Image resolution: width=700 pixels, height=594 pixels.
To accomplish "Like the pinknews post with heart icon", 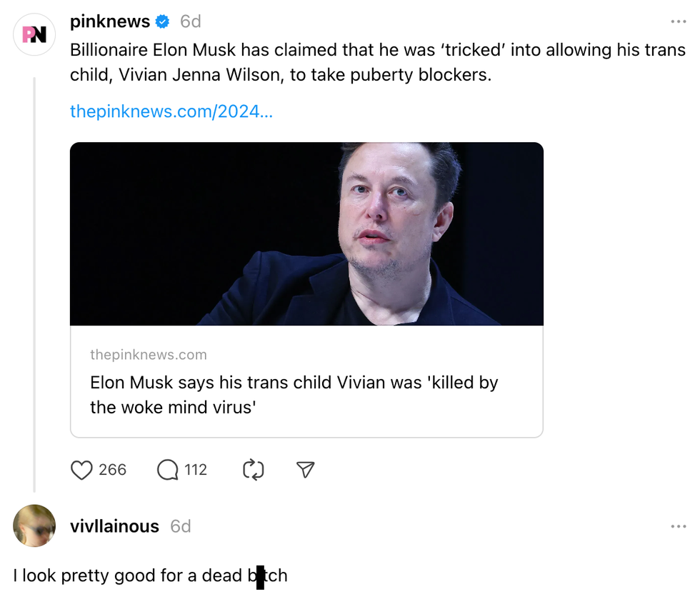I will point(82,470).
